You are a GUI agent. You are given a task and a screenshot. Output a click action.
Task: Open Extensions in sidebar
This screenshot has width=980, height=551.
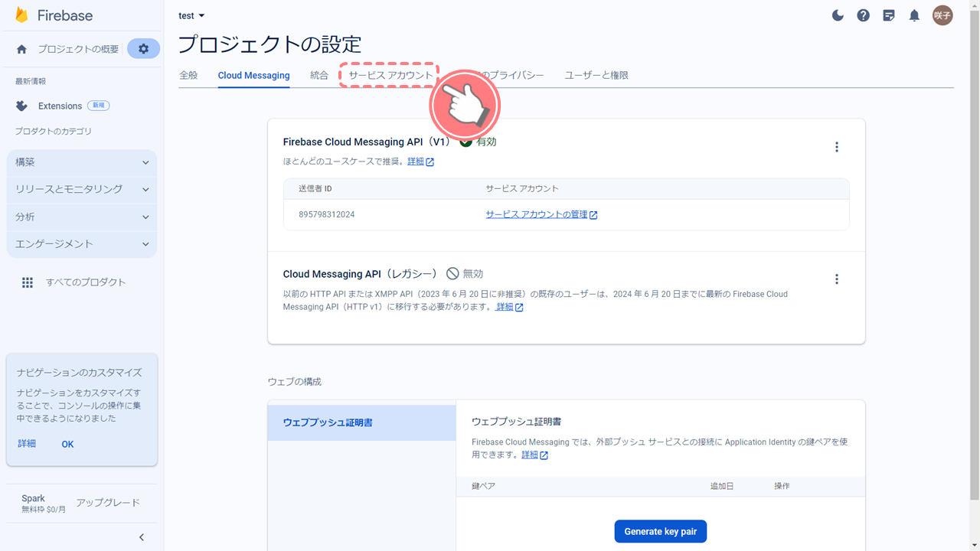[x=60, y=106]
